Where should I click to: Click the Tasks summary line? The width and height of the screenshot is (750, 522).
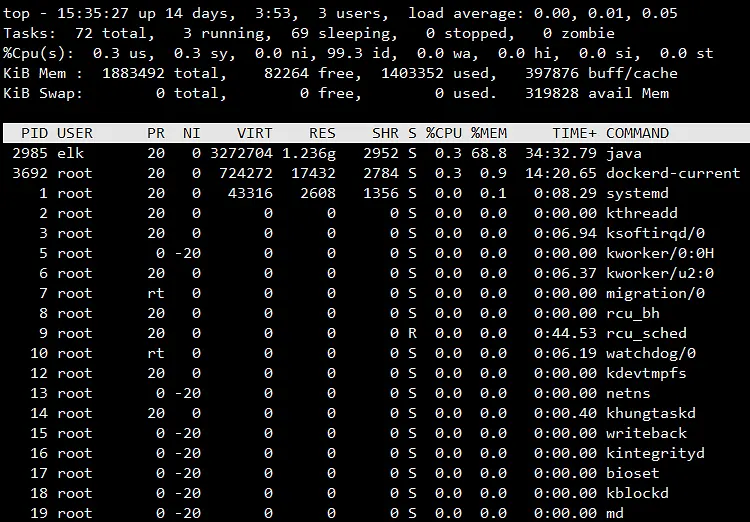click(x=309, y=33)
